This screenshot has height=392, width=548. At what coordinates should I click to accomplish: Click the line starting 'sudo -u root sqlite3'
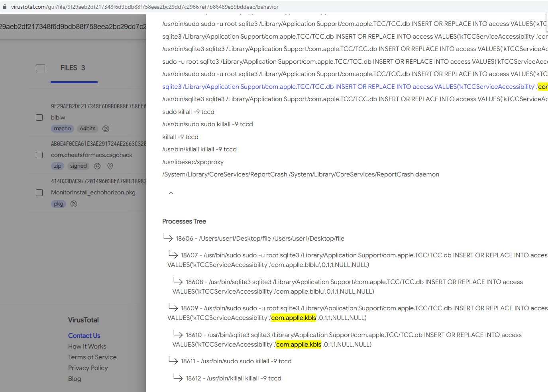click(355, 62)
